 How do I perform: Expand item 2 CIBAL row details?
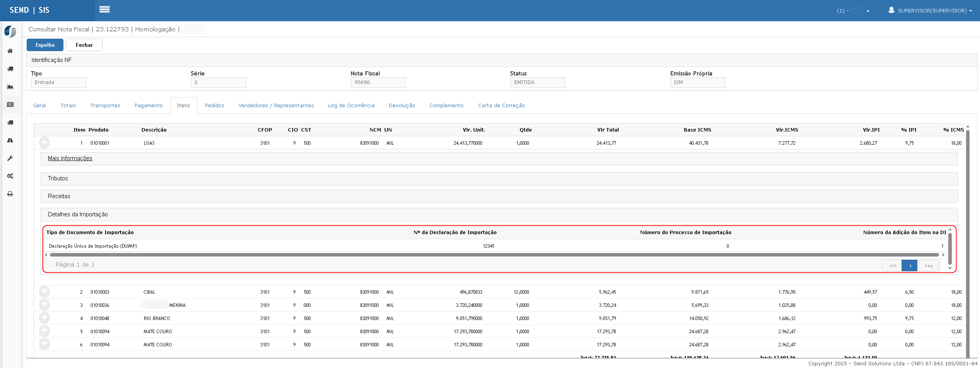44,291
